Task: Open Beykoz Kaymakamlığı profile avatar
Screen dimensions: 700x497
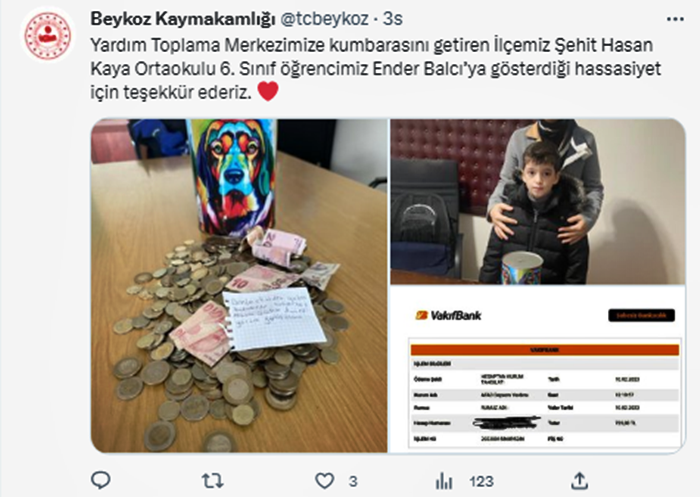Action: coord(47,35)
